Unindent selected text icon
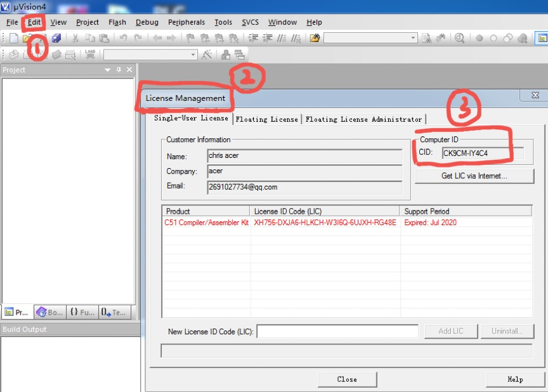548x392 pixels. [268, 37]
